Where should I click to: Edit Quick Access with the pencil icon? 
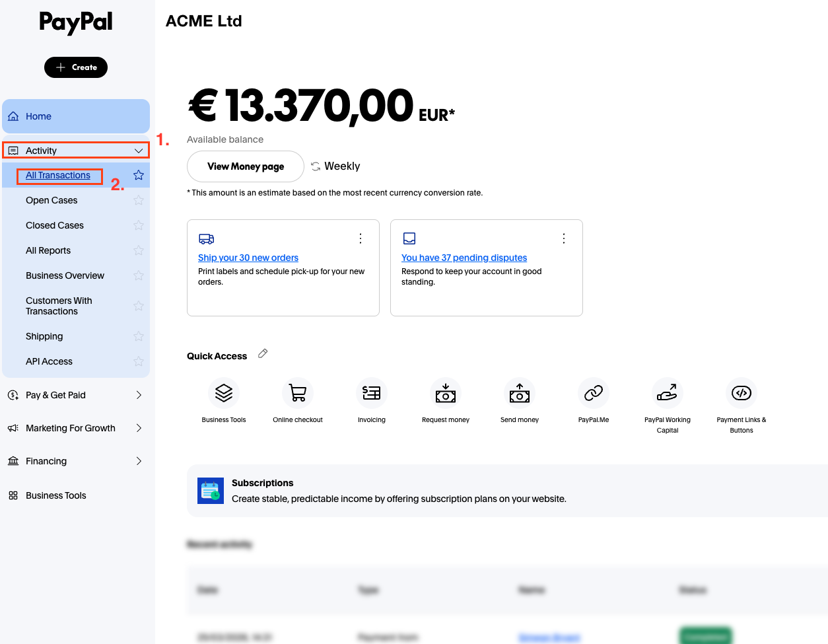[262, 353]
